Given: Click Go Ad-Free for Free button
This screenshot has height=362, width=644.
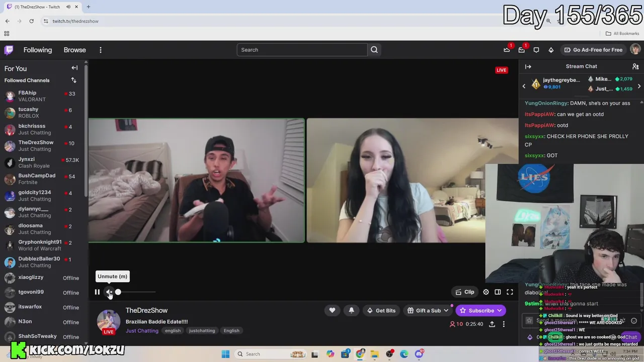Looking at the screenshot, I should (x=593, y=50).
